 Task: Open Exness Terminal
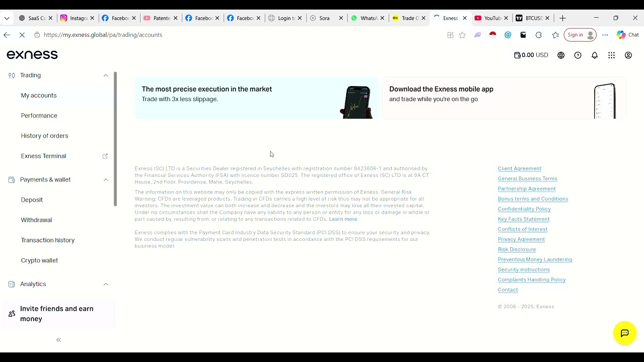(44, 156)
